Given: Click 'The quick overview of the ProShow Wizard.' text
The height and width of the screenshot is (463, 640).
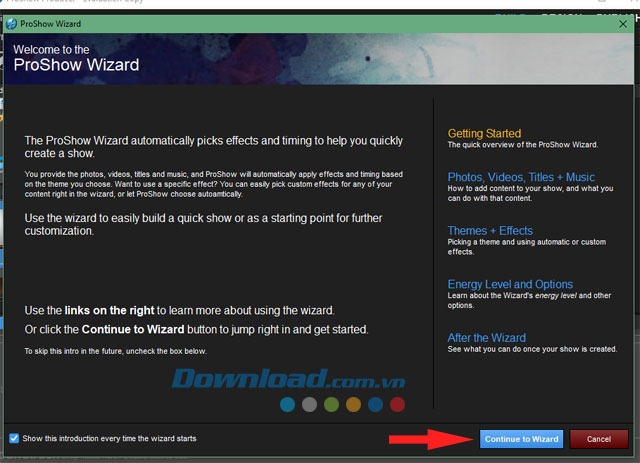Looking at the screenshot, I should 522,145.
